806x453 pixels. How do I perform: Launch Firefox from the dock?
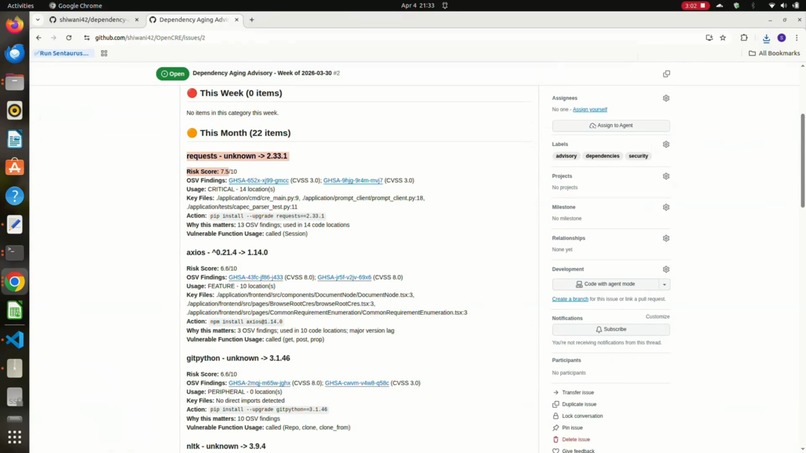[x=14, y=25]
